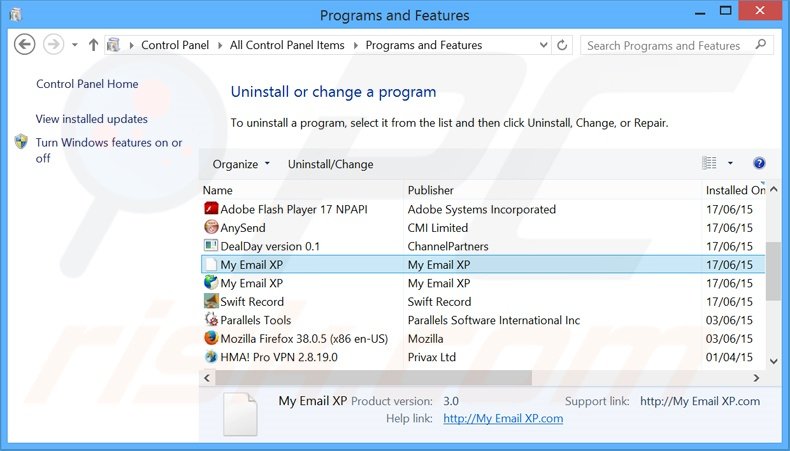Screen dimensions: 790x451
Task: Select the AnySend program icon
Action: tap(211, 227)
